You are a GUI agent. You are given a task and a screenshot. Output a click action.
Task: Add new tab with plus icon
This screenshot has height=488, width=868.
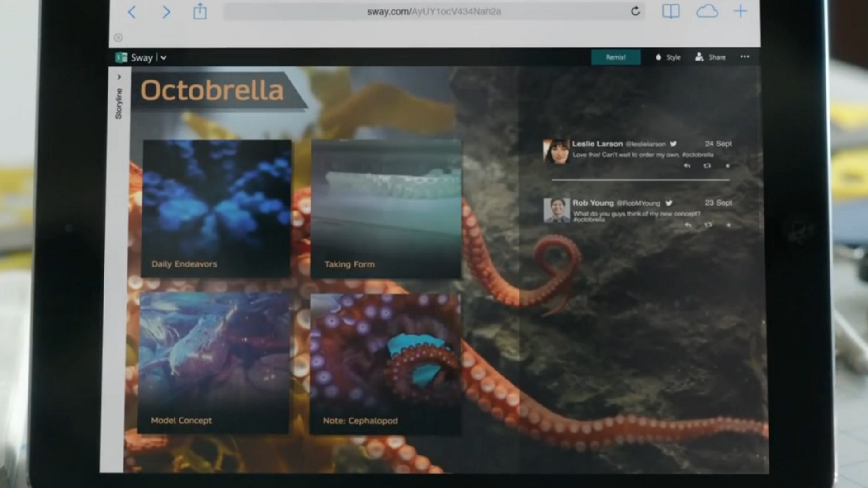coord(741,11)
